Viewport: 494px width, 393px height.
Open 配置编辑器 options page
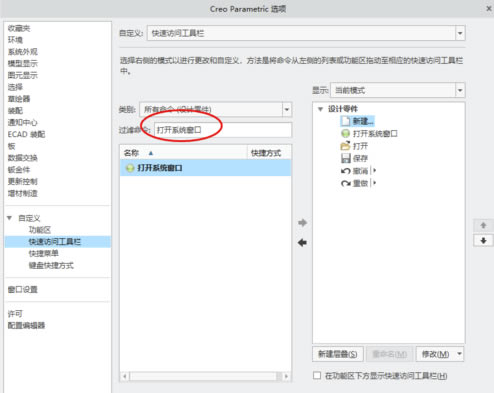(26, 325)
